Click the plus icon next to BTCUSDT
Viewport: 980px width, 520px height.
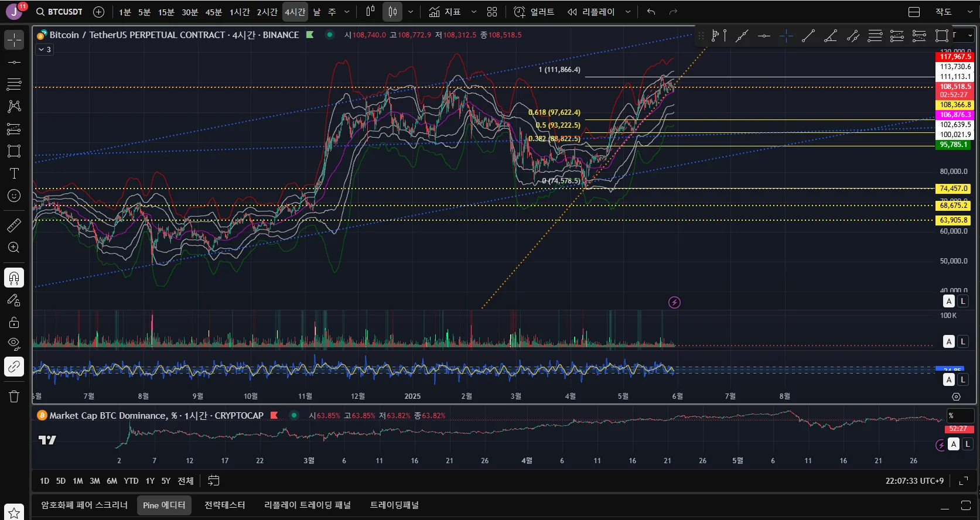coord(98,12)
